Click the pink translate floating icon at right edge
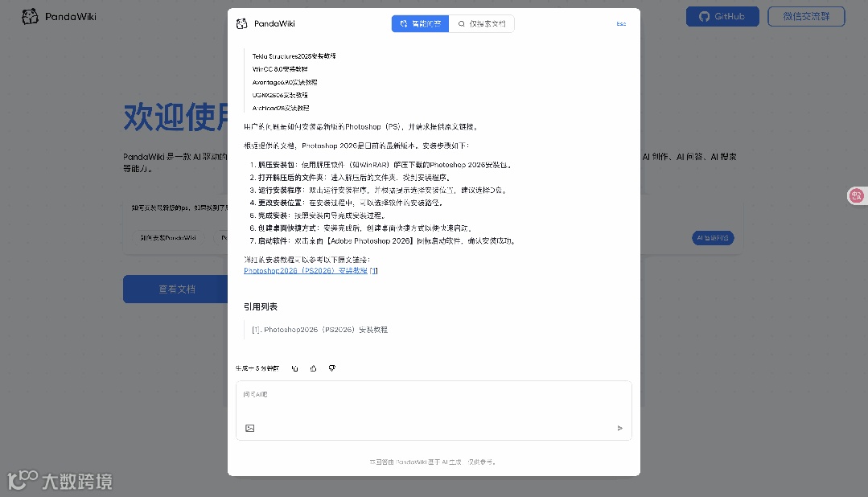The width and height of the screenshot is (868, 497). click(x=857, y=195)
